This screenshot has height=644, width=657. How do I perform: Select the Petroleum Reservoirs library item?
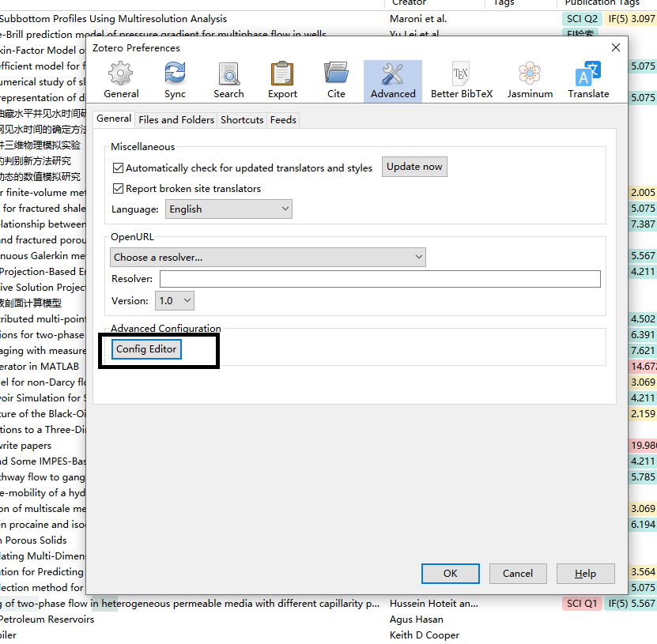pos(47,620)
